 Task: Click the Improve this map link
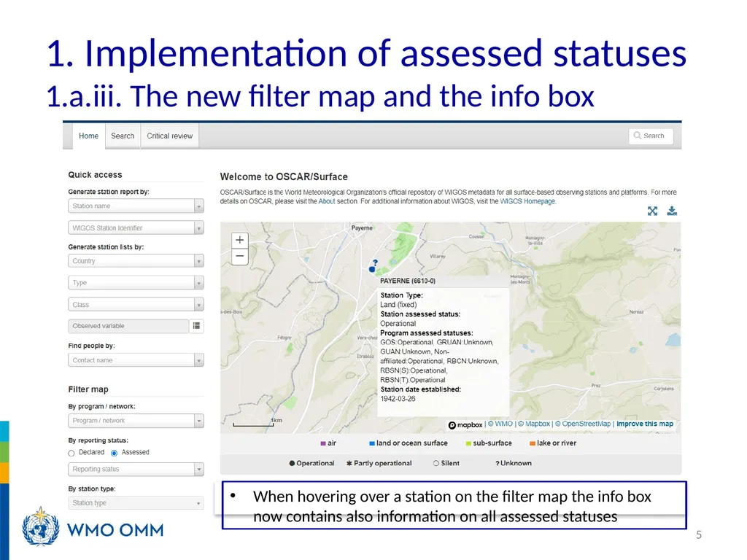click(645, 424)
